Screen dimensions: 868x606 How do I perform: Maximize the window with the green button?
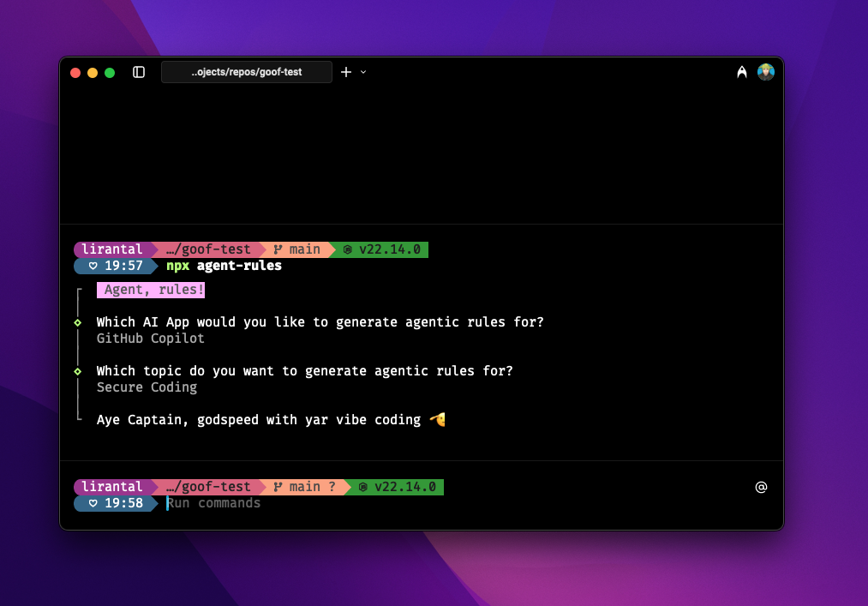coord(110,73)
